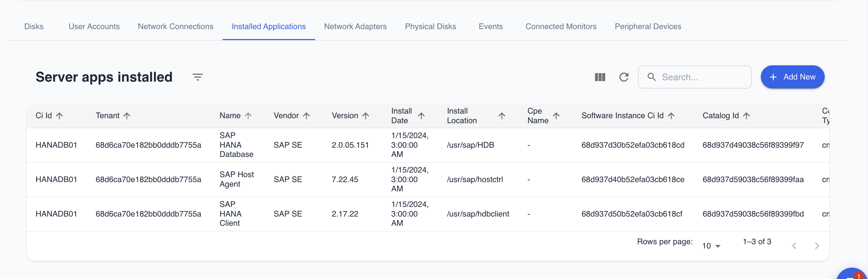Open the column chooser icon

pos(600,77)
